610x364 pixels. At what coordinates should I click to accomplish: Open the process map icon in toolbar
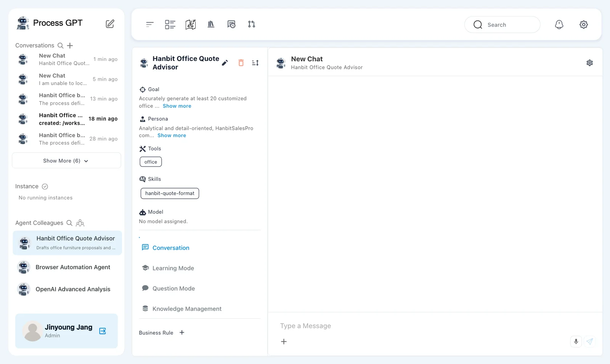pyautogui.click(x=191, y=24)
